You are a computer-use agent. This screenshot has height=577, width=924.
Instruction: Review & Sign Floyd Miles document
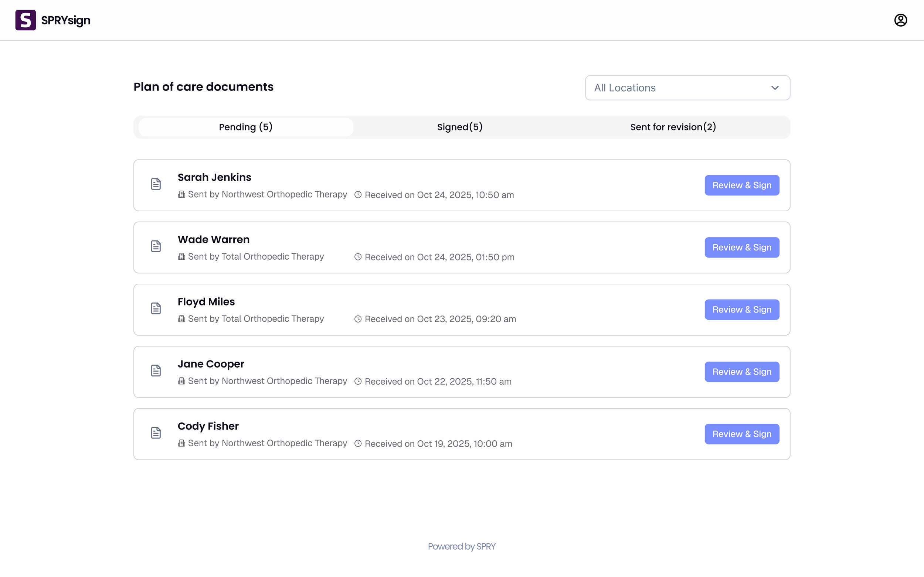tap(742, 310)
